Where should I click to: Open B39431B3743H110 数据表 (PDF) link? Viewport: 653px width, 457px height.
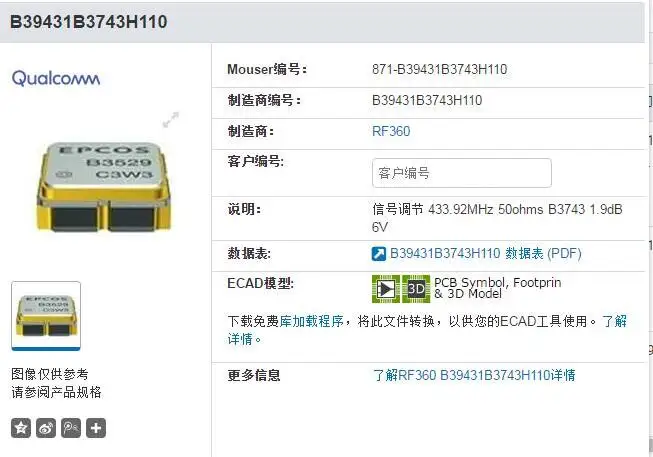486,253
